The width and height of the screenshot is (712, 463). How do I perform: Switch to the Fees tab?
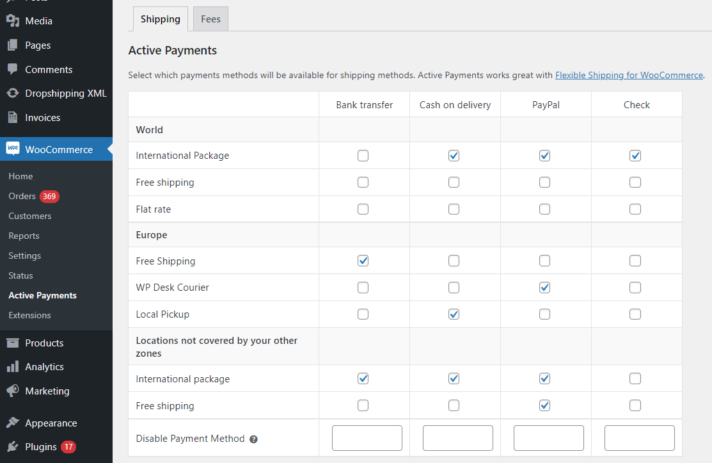(x=211, y=19)
